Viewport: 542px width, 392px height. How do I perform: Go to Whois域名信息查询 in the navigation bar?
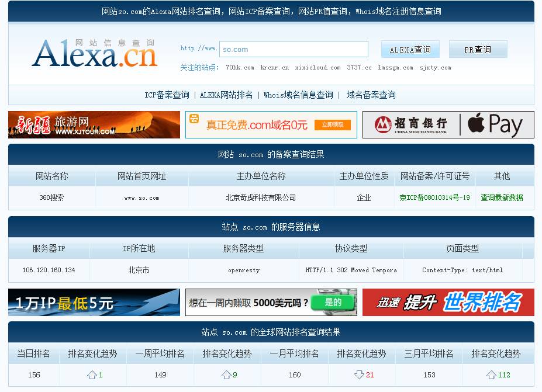(298, 95)
